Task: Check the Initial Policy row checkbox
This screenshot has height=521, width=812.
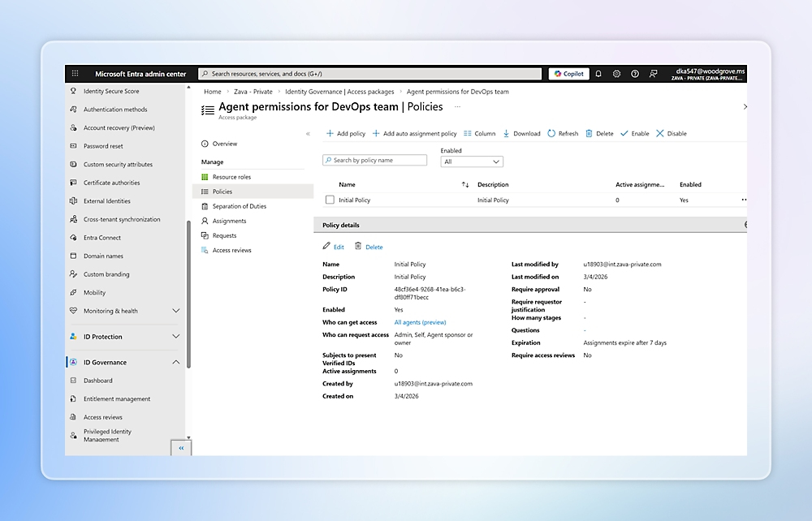Action: click(x=330, y=200)
